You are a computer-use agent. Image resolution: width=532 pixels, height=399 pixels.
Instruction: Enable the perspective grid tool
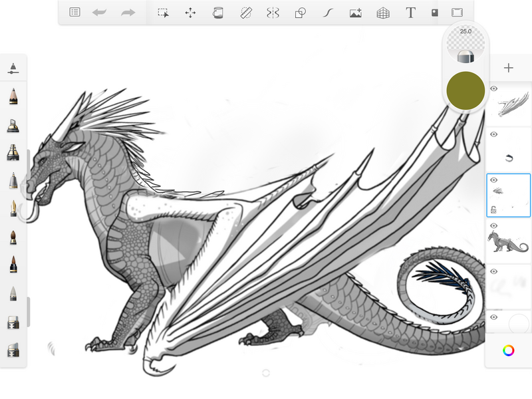[x=382, y=13]
